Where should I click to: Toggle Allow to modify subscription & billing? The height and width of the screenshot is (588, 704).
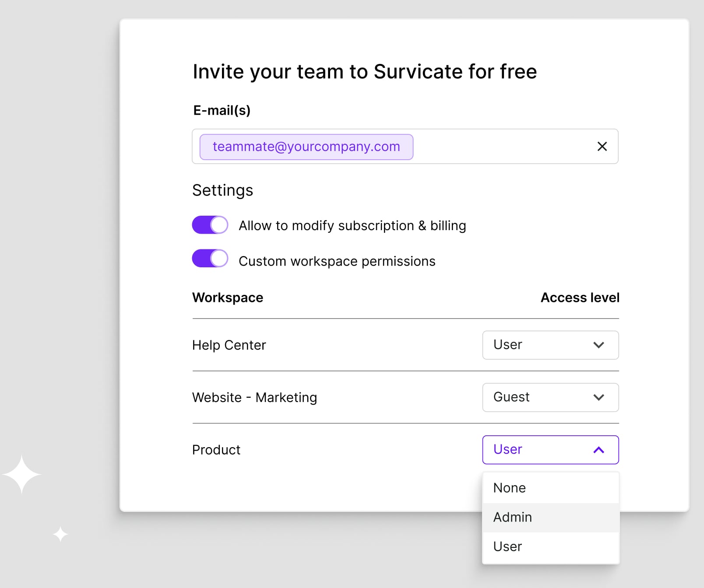coord(210,225)
